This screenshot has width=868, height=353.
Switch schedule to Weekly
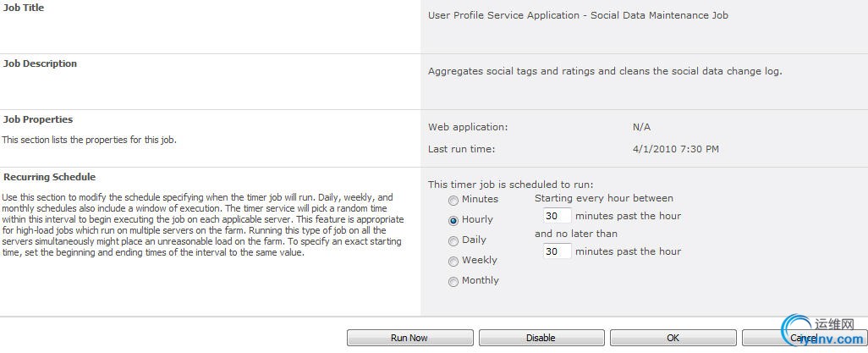(453, 261)
